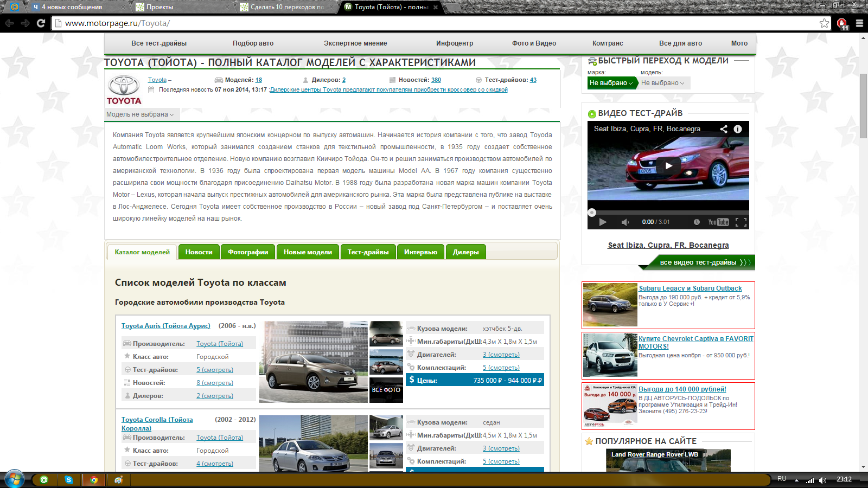Click the watch later clock icon

coord(697,222)
